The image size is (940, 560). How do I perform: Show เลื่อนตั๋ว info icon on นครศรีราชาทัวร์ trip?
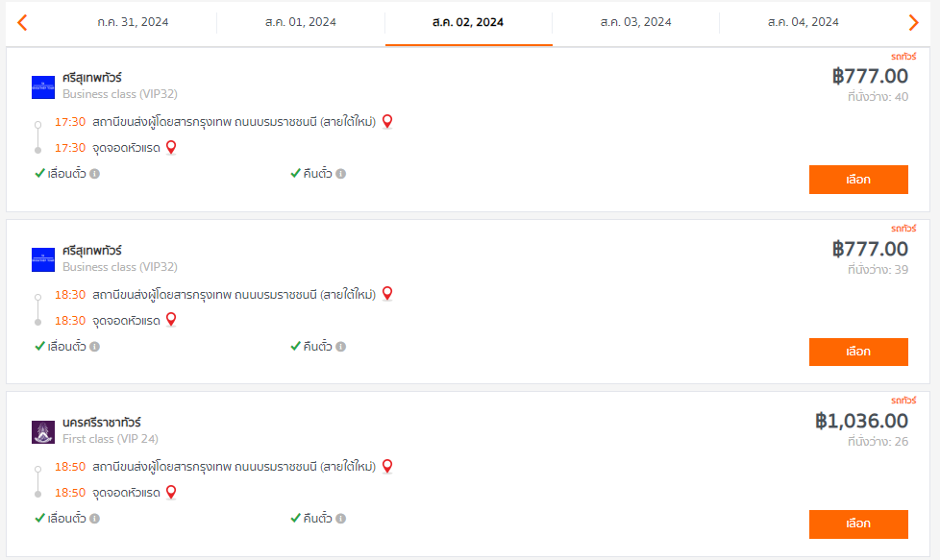(95, 518)
